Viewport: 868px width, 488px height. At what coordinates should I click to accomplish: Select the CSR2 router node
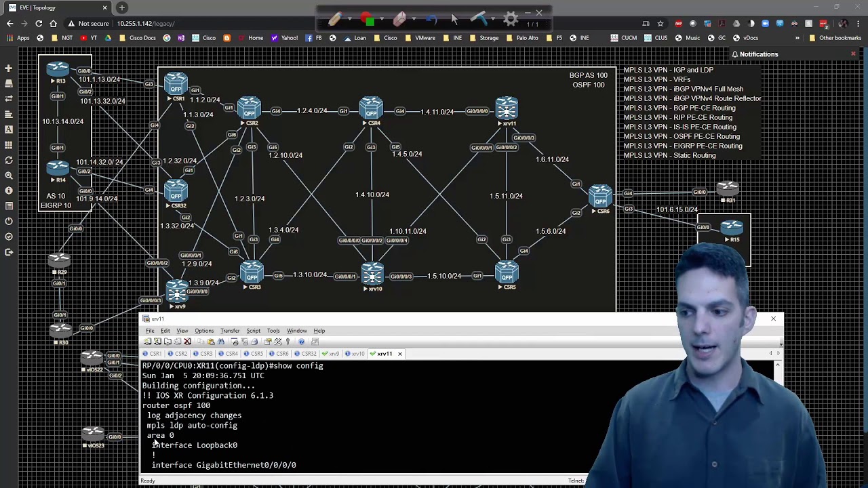coord(249,108)
